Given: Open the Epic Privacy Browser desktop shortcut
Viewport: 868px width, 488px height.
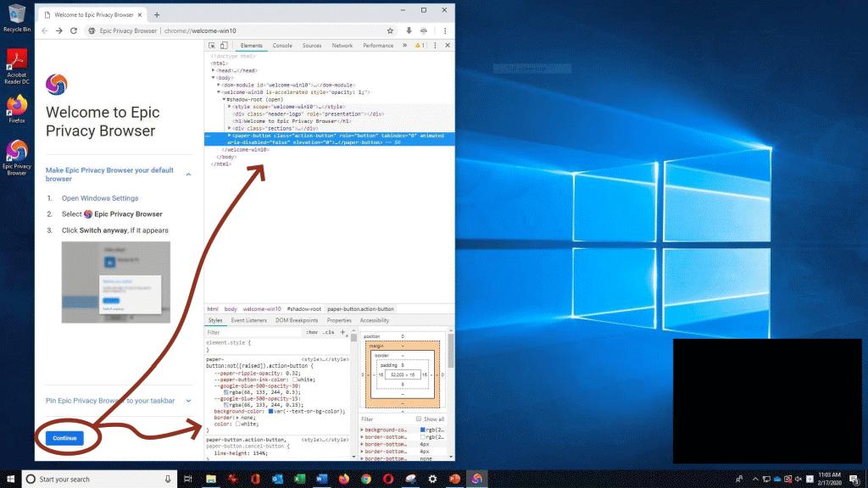Looking at the screenshot, I should pyautogui.click(x=17, y=158).
